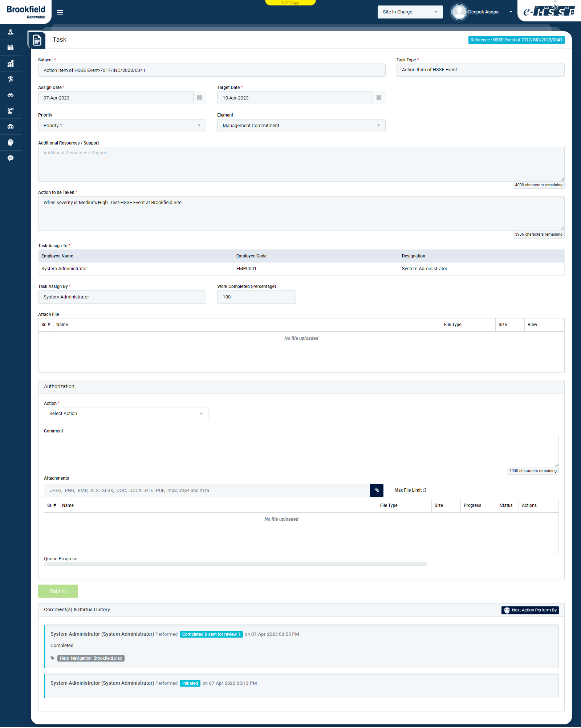Open the robotic arm sidebar icon
This screenshot has height=728, width=581.
pos(11,111)
